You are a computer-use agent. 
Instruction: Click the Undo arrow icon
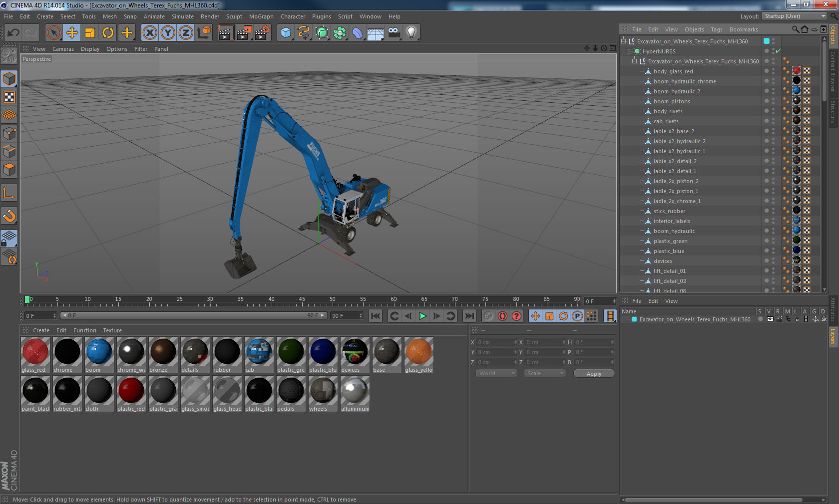tap(13, 33)
